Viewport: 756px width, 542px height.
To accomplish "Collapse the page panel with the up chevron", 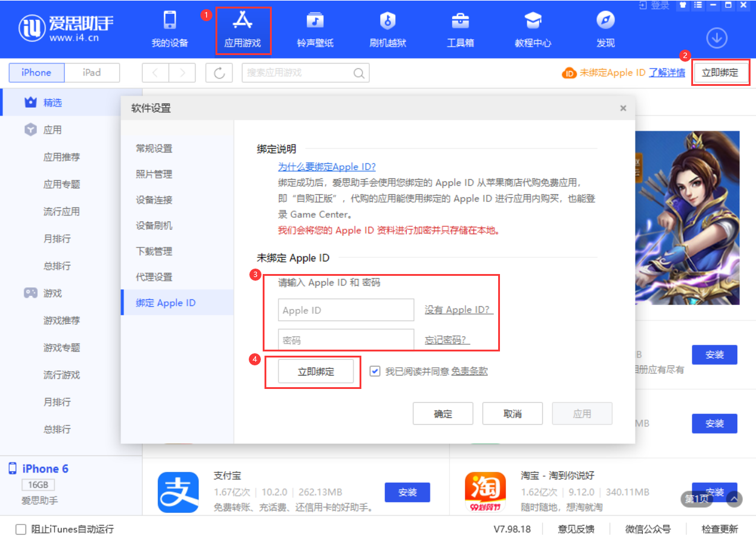I will 734,500.
